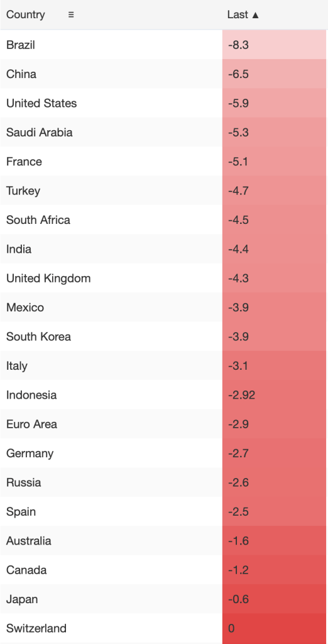Open the Brazil country link
328x644 pixels.
click(21, 45)
